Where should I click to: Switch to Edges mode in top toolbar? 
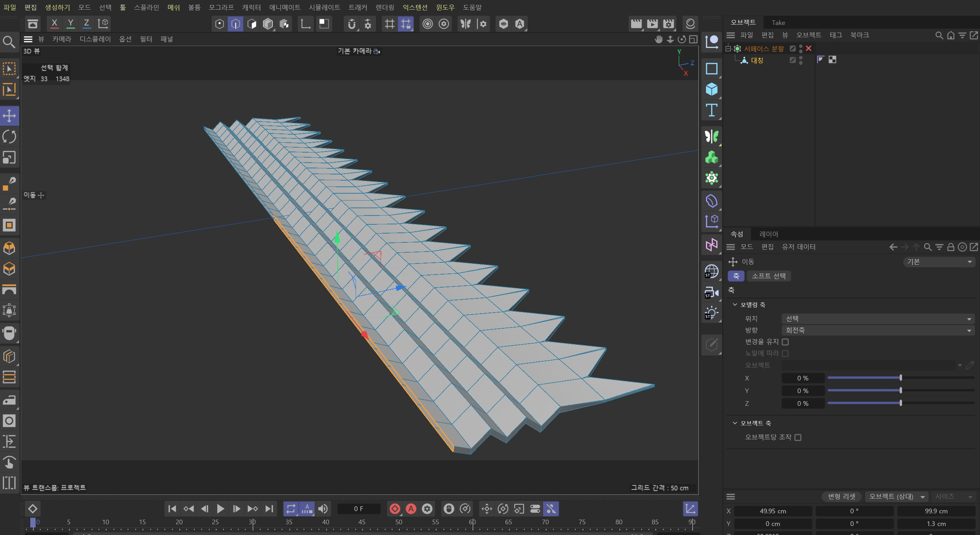point(235,24)
